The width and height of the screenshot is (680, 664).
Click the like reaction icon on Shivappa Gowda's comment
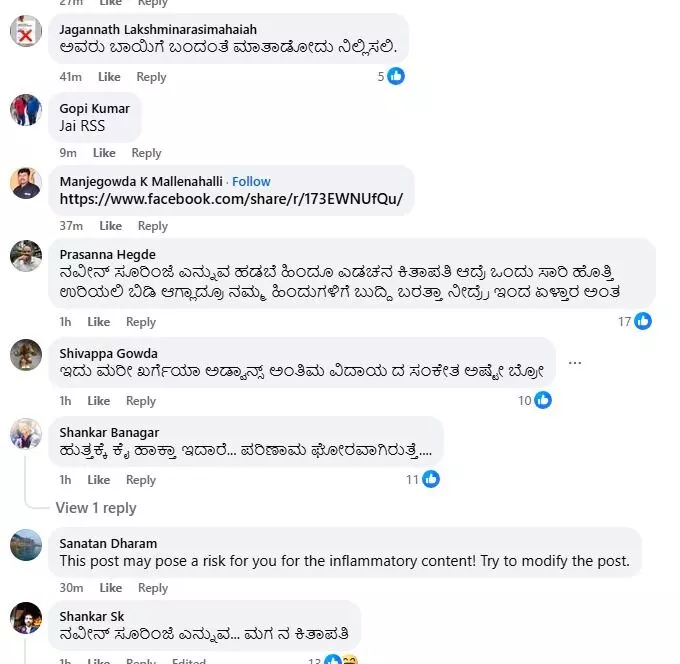click(x=543, y=400)
